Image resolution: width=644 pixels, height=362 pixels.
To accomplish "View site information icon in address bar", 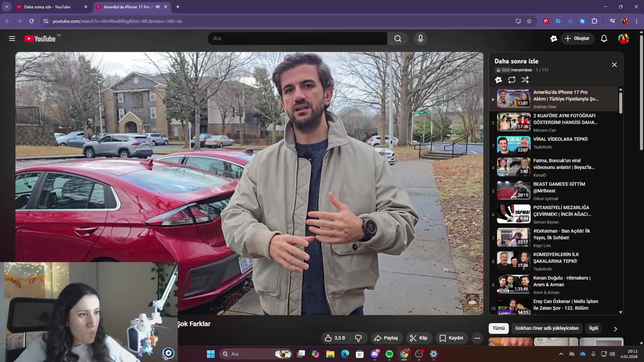I will [x=46, y=21].
